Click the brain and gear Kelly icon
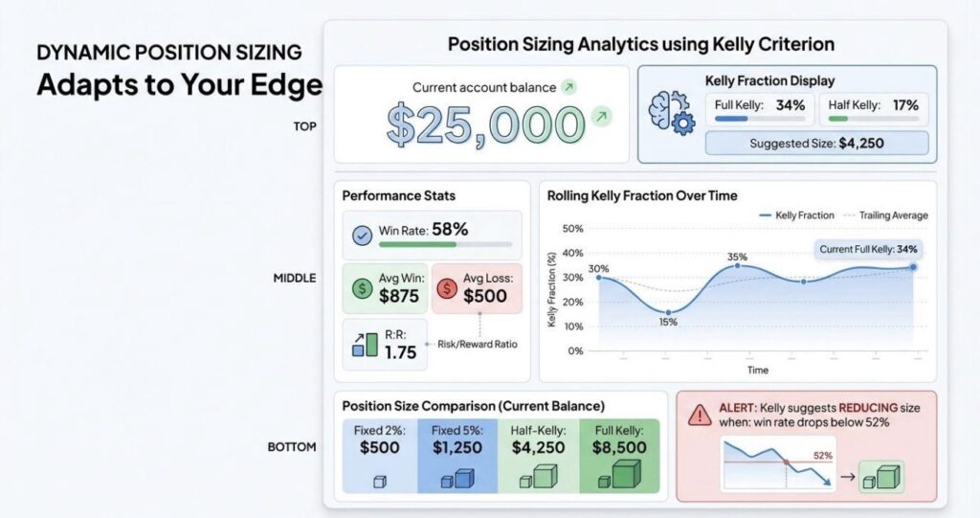980x518 pixels. pos(672,113)
